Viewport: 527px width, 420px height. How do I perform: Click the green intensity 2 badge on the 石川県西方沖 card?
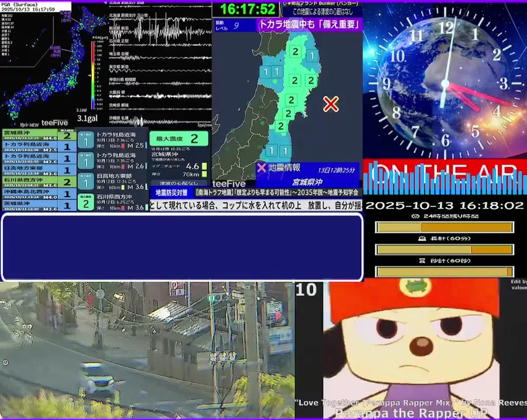[x=86, y=202]
